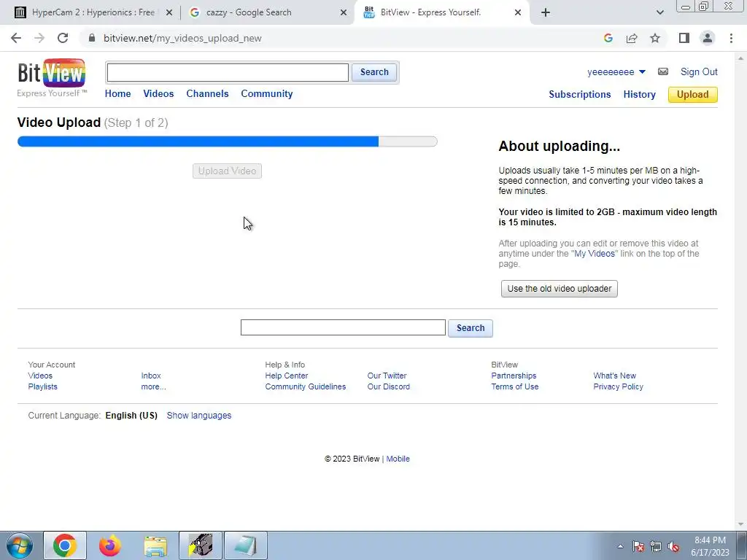Click Chrome back arrow button
747x560 pixels.
(16, 38)
